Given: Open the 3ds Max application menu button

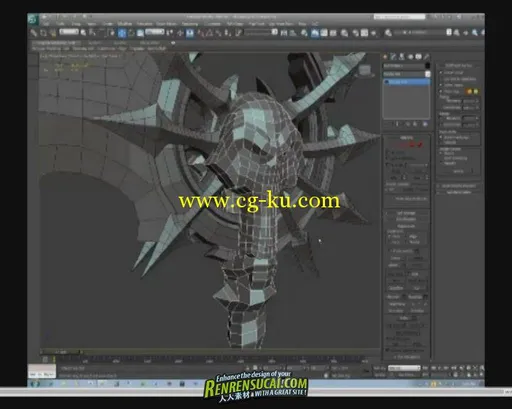Looking at the screenshot, I should click(x=33, y=19).
